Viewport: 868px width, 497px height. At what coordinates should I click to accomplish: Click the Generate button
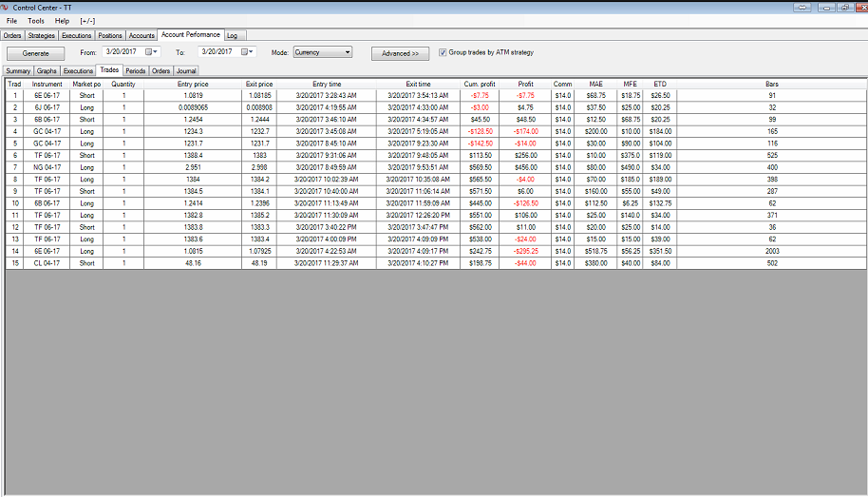(x=36, y=53)
